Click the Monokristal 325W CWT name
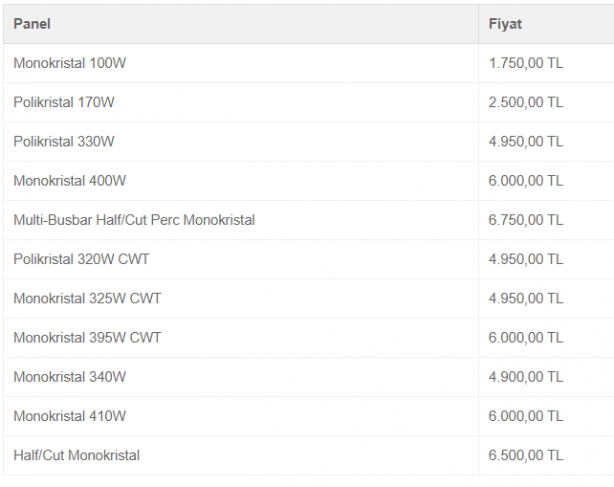This screenshot has height=487, width=614. pyautogui.click(x=87, y=298)
